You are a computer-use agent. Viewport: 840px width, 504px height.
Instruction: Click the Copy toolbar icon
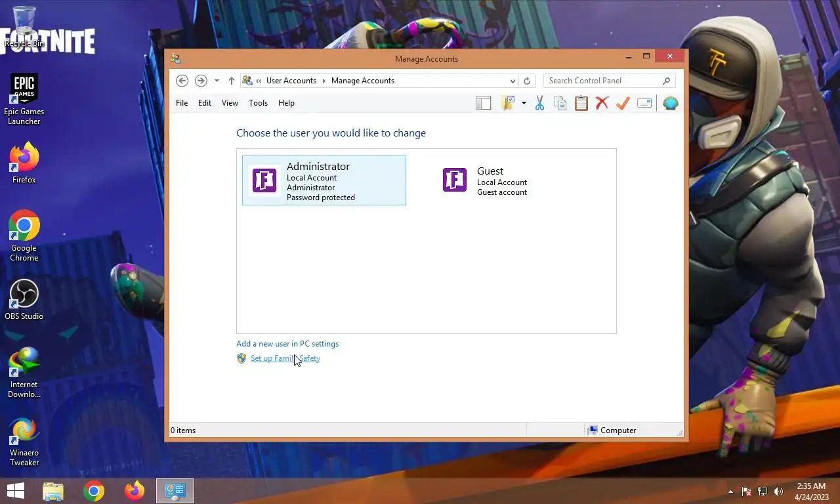point(560,103)
